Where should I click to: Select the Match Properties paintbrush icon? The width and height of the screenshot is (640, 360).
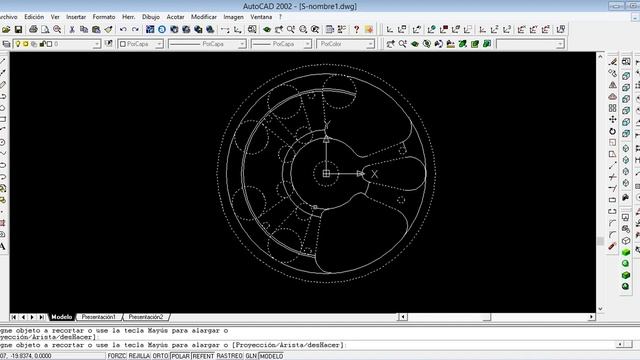(x=109, y=29)
